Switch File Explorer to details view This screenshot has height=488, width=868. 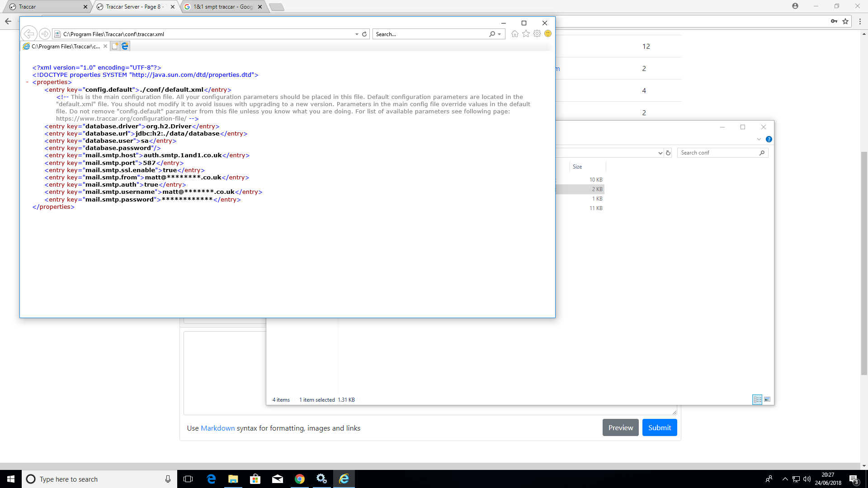757,399
